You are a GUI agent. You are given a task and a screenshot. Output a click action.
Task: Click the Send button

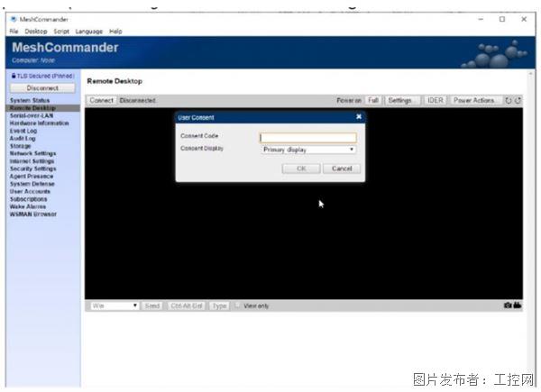pos(152,305)
